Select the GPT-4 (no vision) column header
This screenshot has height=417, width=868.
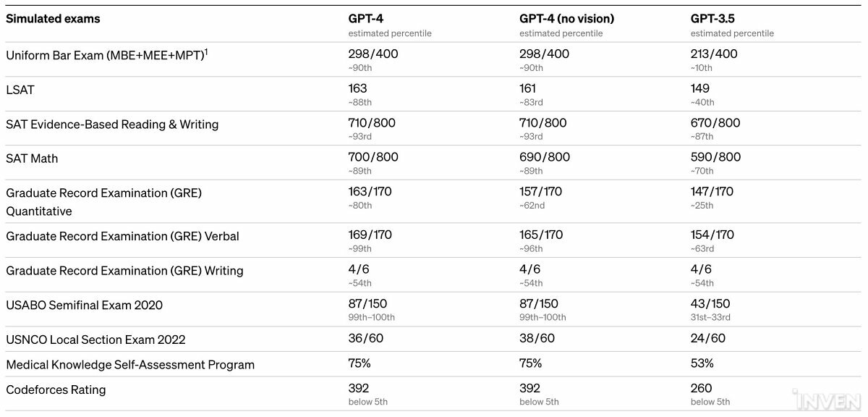click(566, 19)
